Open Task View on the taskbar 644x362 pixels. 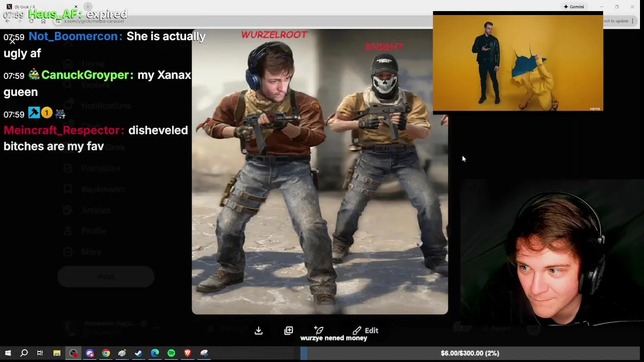40,353
